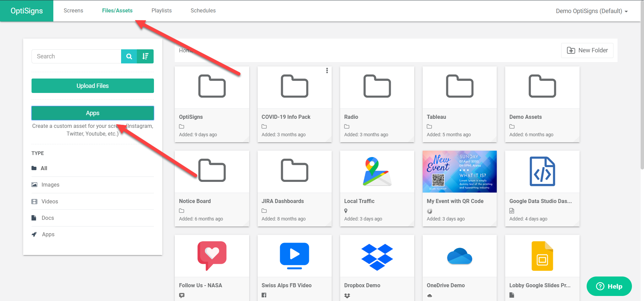Screen dimensions: 644x301
Task: Select the Local Traffic Google Maps icon
Action: [377, 171]
